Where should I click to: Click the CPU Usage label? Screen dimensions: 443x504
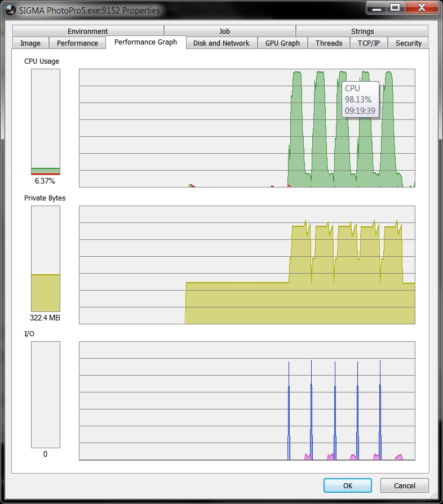click(x=42, y=61)
